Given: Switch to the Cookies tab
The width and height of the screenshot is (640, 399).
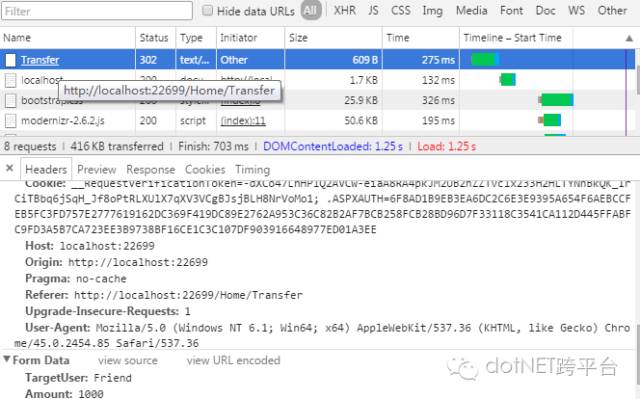Looking at the screenshot, I should click(205, 169).
